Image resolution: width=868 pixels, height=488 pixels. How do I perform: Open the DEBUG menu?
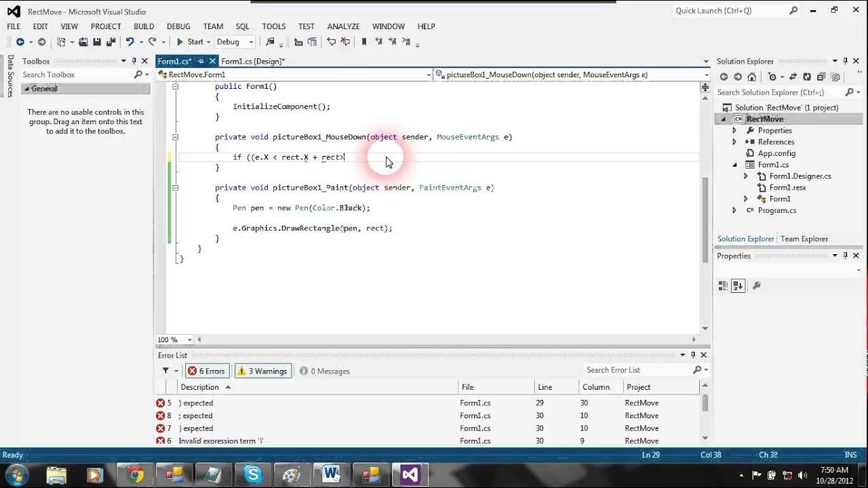coord(178,26)
